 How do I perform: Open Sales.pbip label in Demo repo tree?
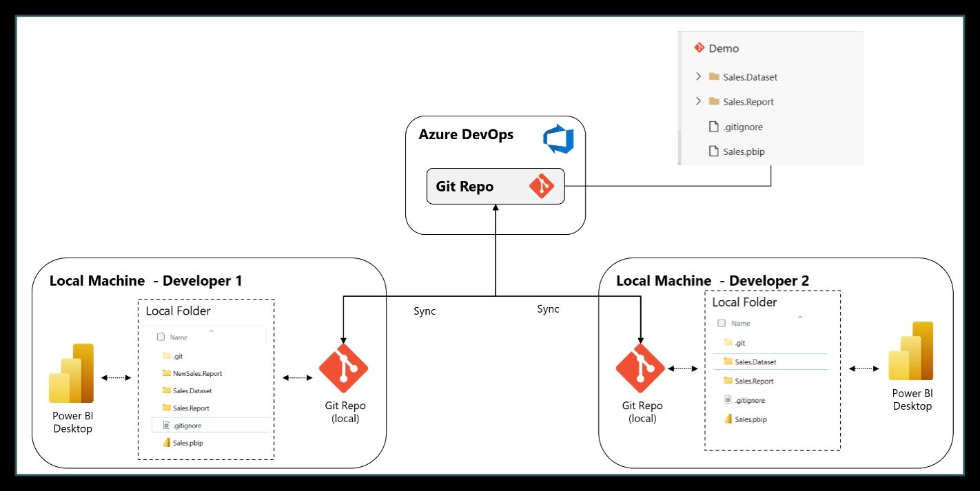tap(744, 152)
